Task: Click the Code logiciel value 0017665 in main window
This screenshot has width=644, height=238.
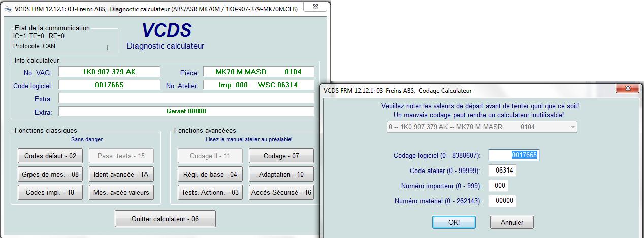Action: [x=109, y=85]
